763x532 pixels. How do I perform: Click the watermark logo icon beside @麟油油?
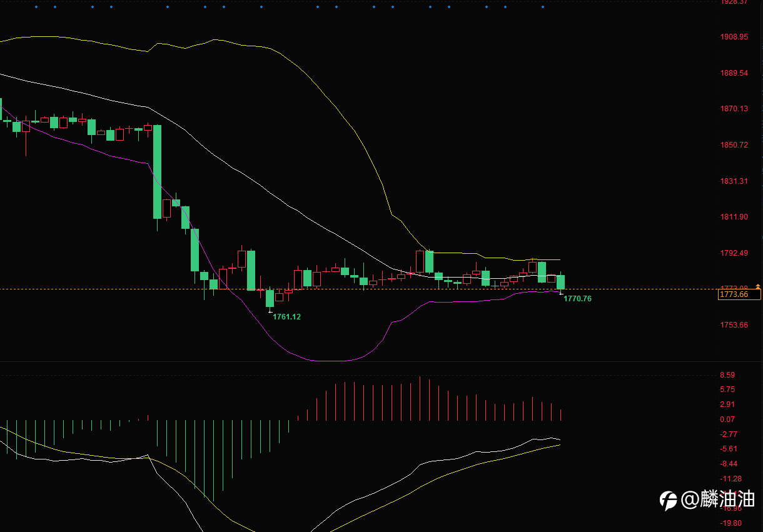[669, 500]
